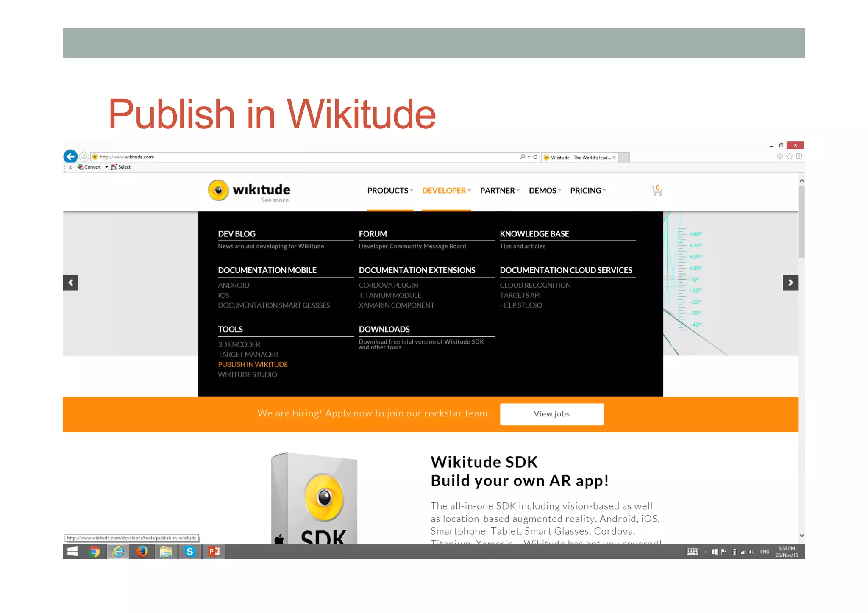This screenshot has width=868, height=613.
Task: Open DOCUMENTATION SMART GLASSES link
Action: pyautogui.click(x=274, y=305)
